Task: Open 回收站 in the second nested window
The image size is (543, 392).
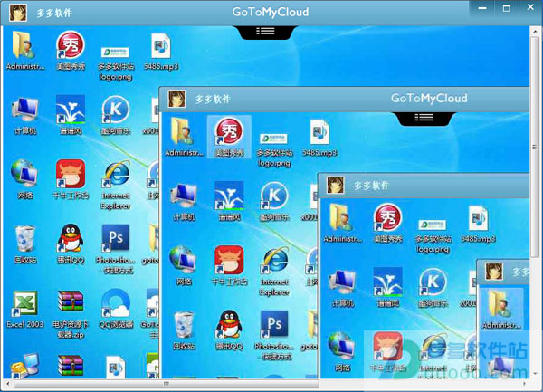Action: tap(184, 330)
